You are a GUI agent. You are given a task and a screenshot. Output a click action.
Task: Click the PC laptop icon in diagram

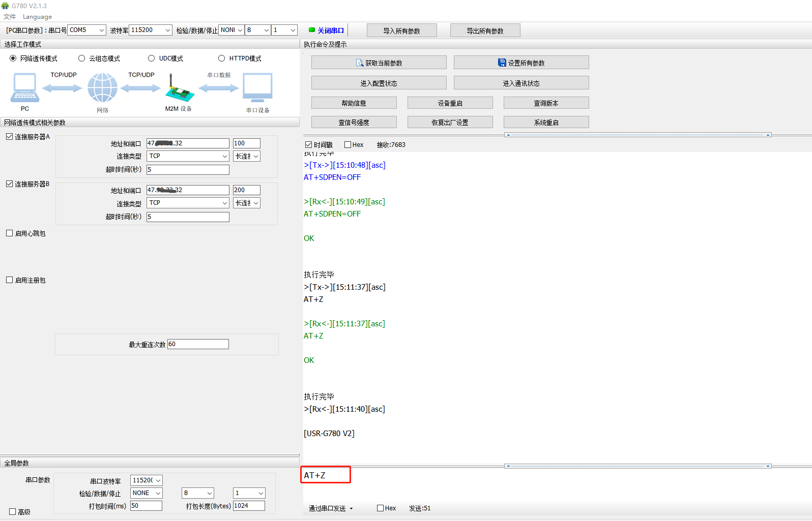click(x=24, y=87)
